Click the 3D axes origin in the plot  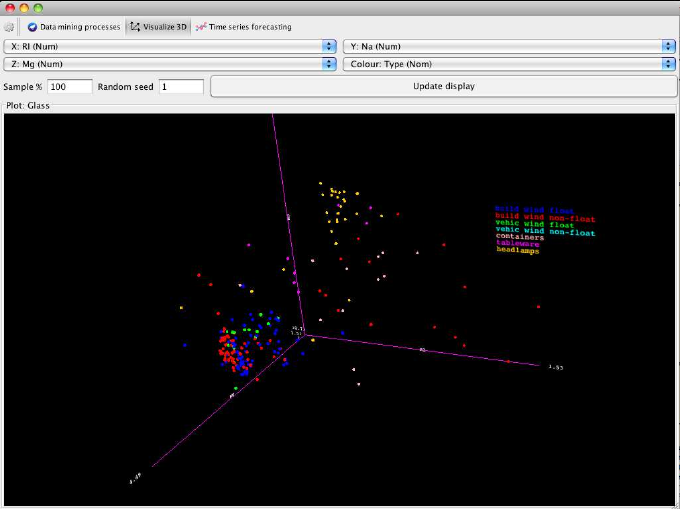point(303,334)
